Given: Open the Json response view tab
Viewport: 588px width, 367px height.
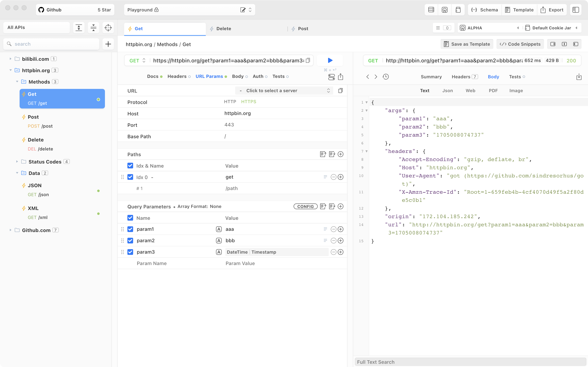Looking at the screenshot, I should tap(447, 91).
